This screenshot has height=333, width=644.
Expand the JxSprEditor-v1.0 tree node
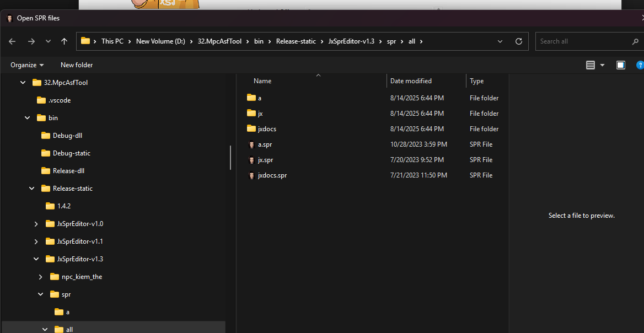(x=36, y=224)
